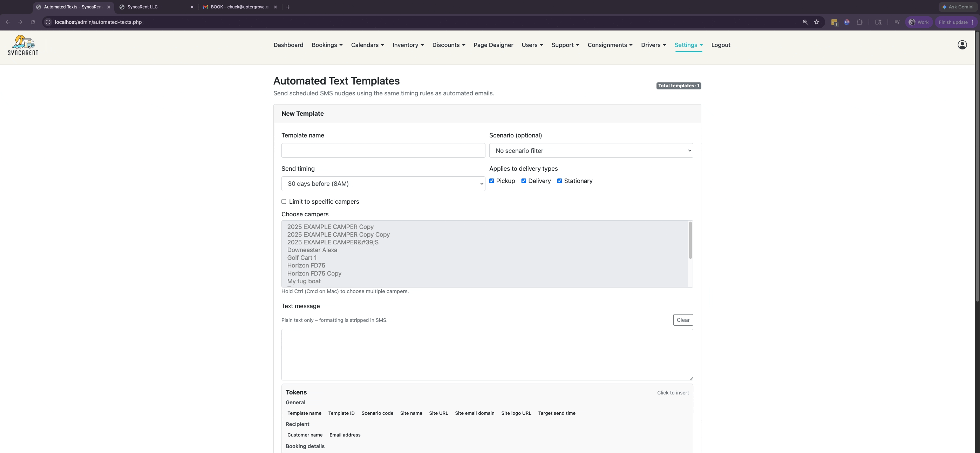Screen dimensions: 980x453
Task: Open the yellow extension icon with badge 1
Action: click(834, 22)
